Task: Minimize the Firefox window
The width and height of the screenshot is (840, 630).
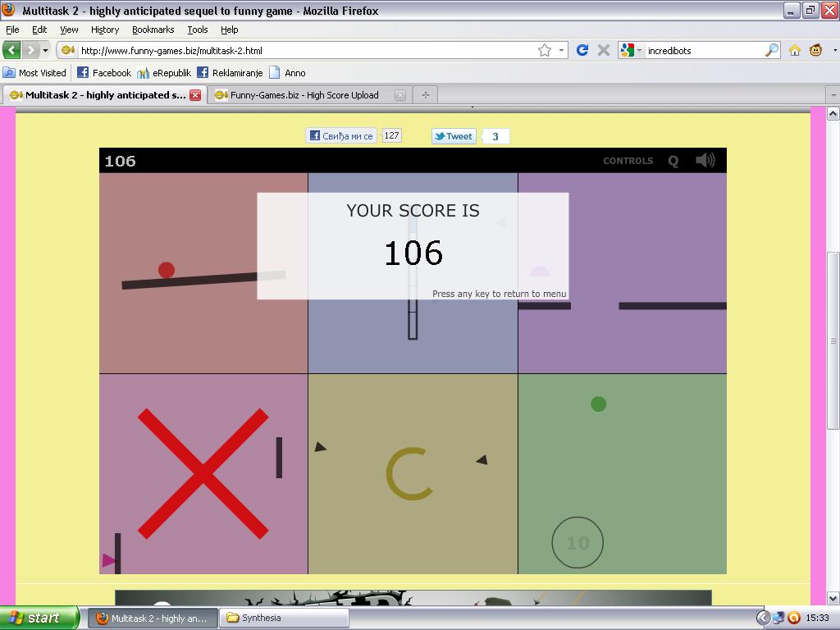Action: click(x=792, y=10)
